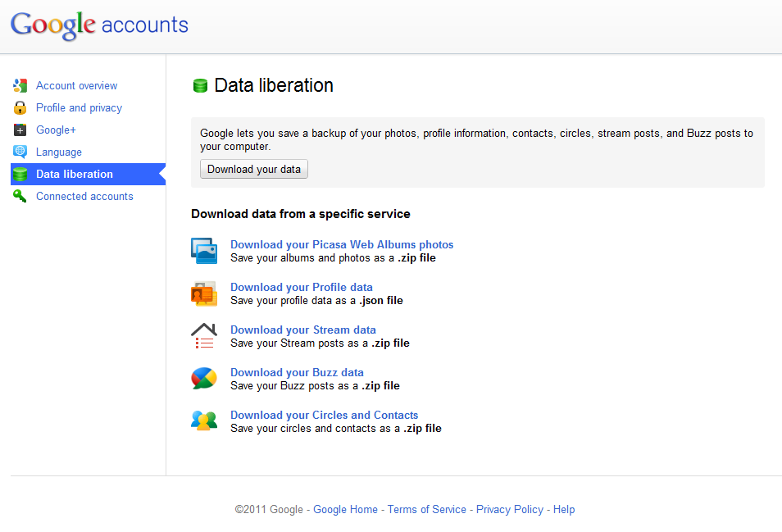Click the Circles and Contacts people icon
Screen dimensions: 782x532
(204, 421)
